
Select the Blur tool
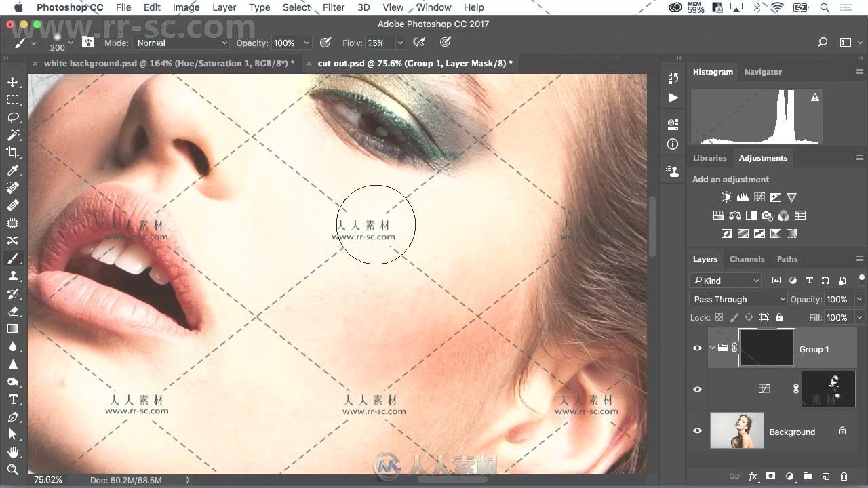(13, 346)
